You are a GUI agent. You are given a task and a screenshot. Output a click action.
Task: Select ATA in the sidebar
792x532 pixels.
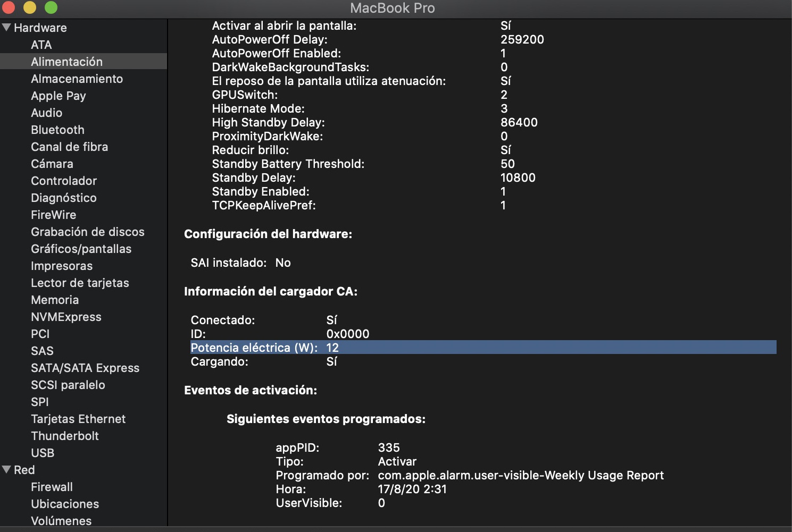pos(41,45)
